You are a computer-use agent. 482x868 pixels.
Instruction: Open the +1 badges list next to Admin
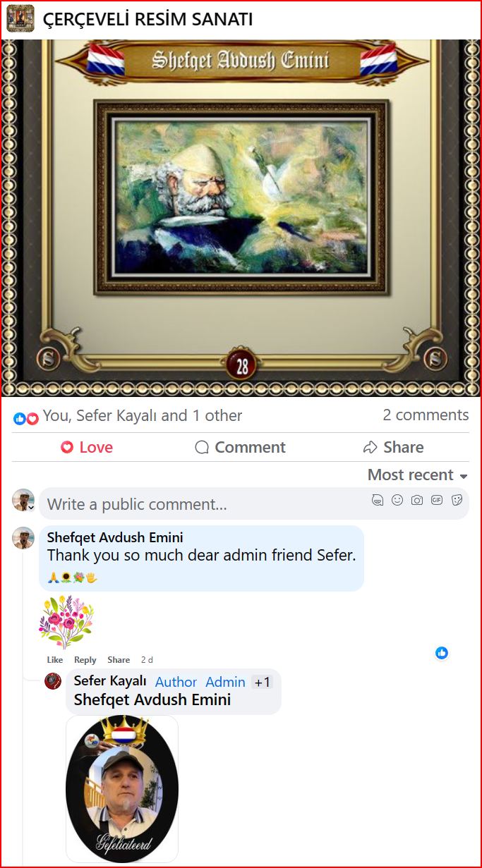pos(262,682)
